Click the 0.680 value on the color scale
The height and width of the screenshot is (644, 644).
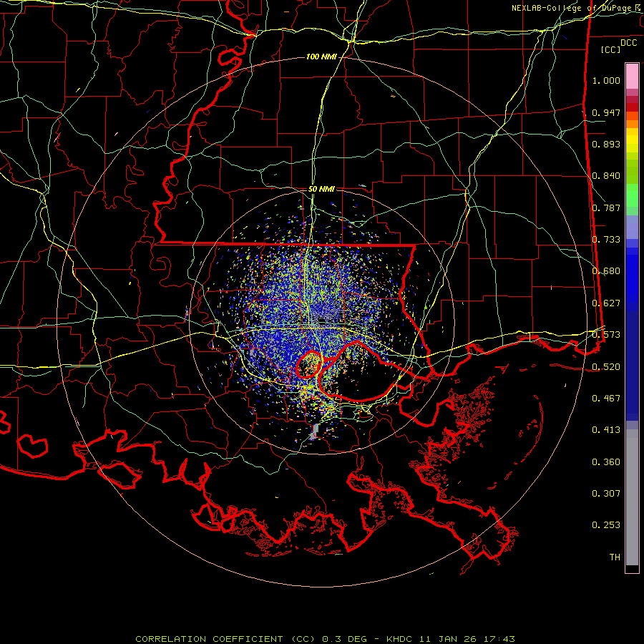coord(606,271)
